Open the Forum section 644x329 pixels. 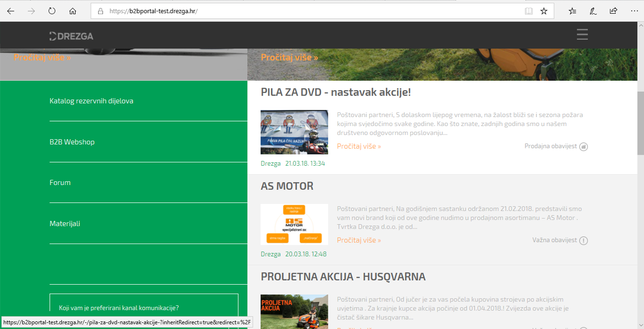click(60, 183)
